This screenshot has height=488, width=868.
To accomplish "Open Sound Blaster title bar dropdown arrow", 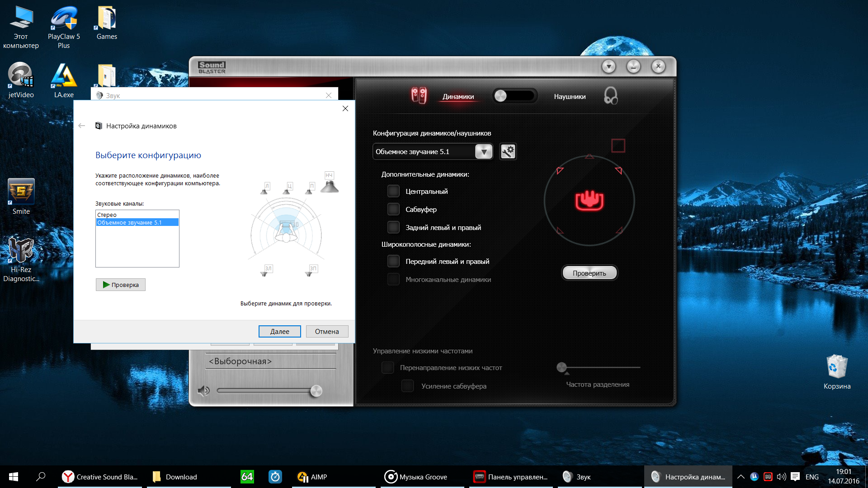I will pyautogui.click(x=609, y=67).
